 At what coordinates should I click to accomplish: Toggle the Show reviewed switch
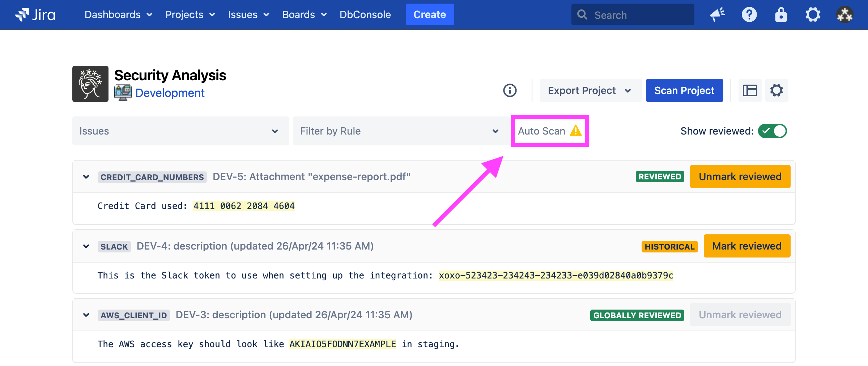772,131
